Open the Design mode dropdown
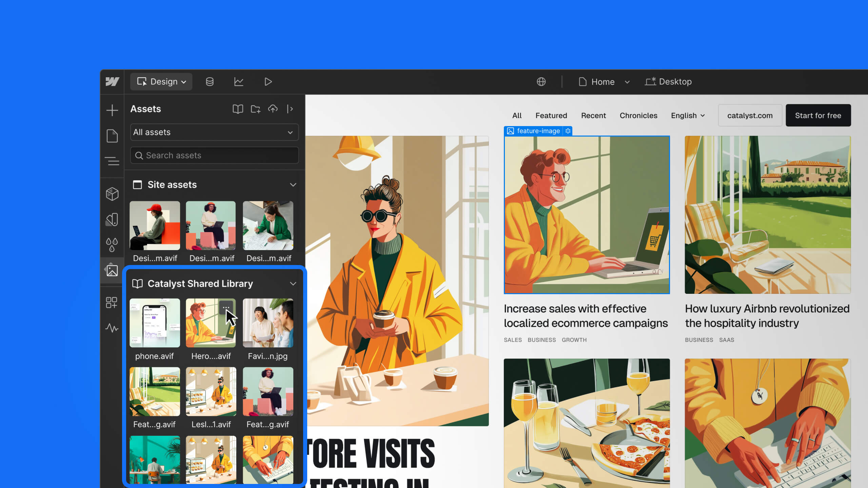This screenshot has height=488, width=868. 161,82
